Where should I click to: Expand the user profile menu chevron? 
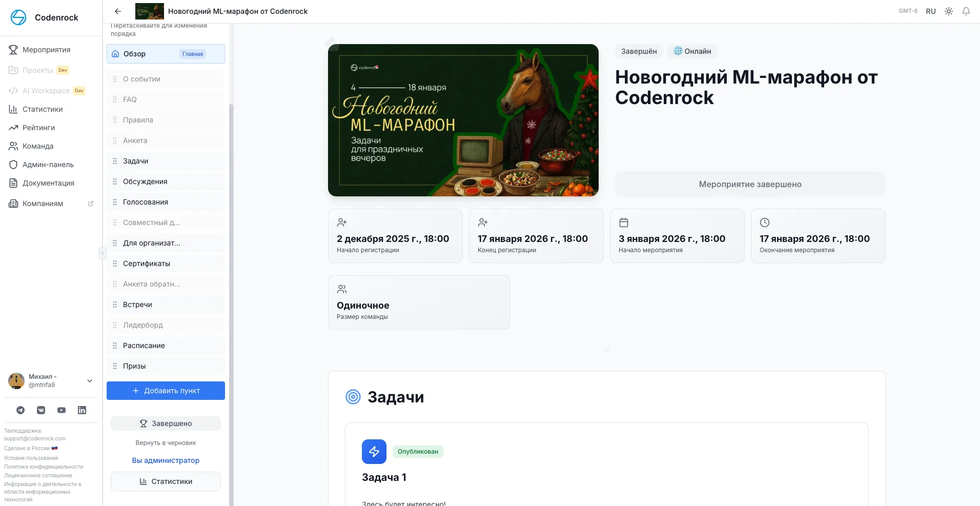(x=90, y=381)
